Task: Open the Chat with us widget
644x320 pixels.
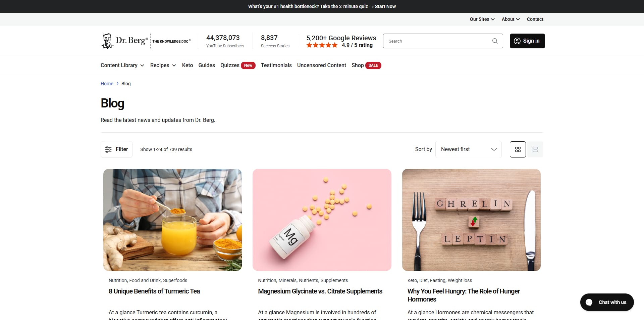Action: pos(607,302)
